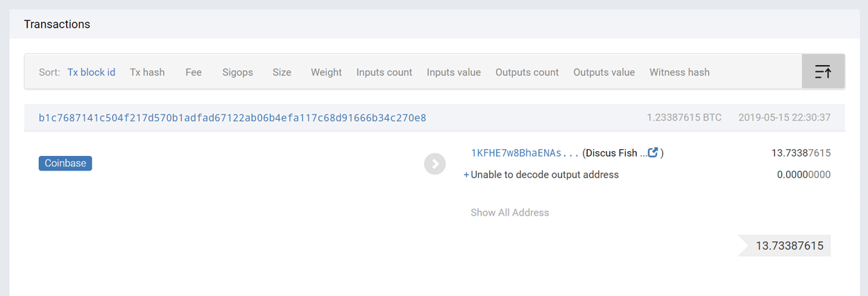Click the Coinbase badge

pyautogui.click(x=65, y=164)
